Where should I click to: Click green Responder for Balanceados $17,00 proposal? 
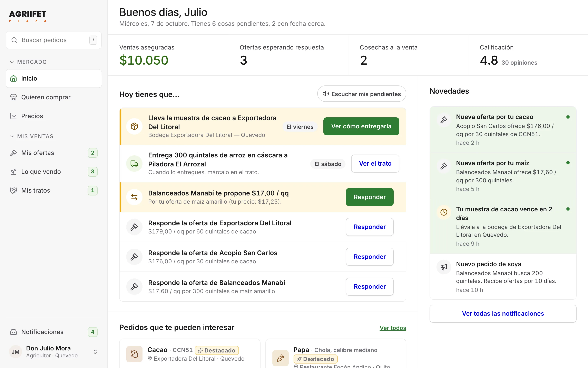[370, 197]
